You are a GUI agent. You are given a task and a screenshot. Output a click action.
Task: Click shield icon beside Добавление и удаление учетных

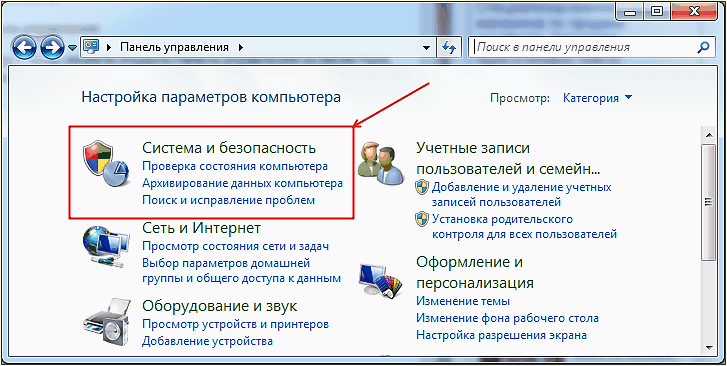(422, 187)
